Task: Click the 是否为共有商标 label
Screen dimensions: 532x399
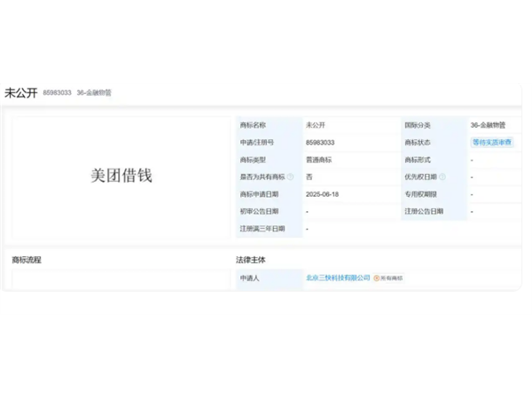Action: click(x=262, y=176)
